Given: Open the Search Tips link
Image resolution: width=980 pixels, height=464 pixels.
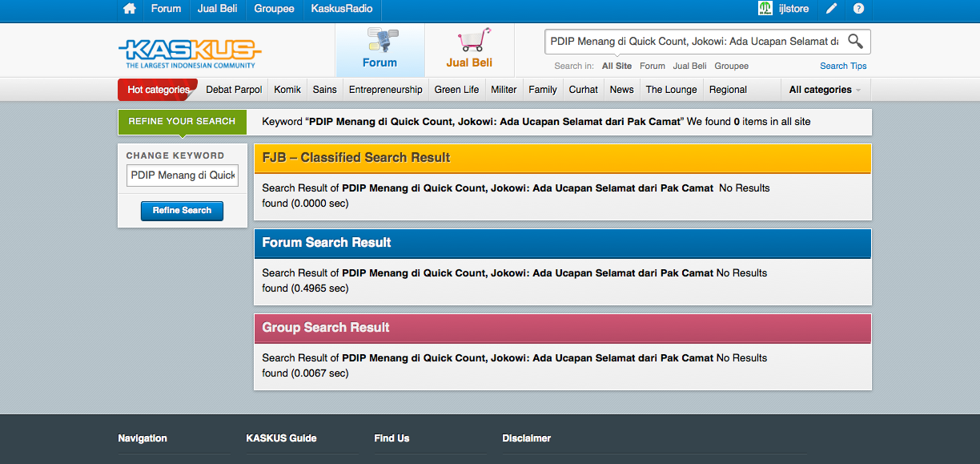Looking at the screenshot, I should pos(843,66).
